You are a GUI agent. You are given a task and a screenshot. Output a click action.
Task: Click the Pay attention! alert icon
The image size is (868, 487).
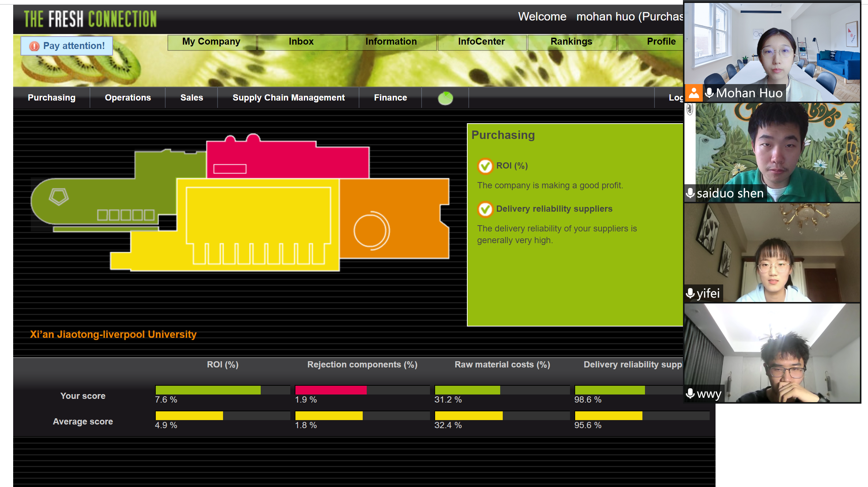pos(34,46)
